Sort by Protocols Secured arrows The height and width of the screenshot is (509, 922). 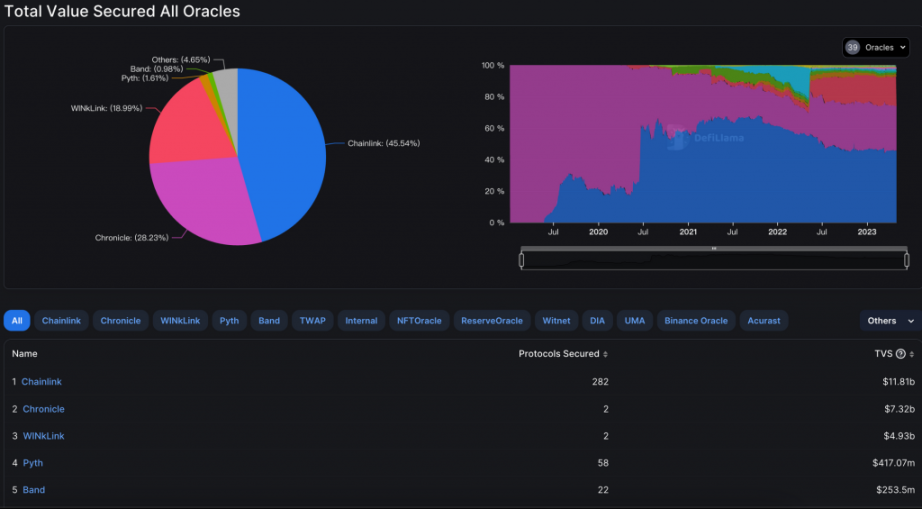[x=605, y=354]
